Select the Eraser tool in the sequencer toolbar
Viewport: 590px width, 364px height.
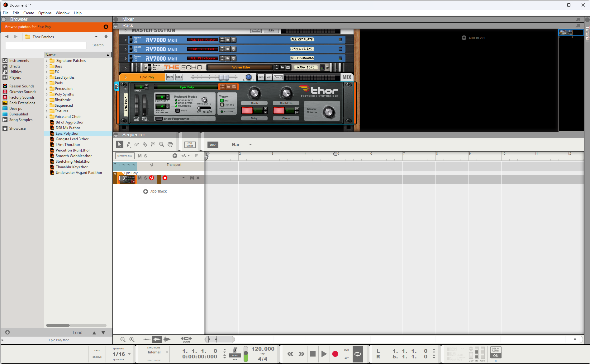coord(136,144)
